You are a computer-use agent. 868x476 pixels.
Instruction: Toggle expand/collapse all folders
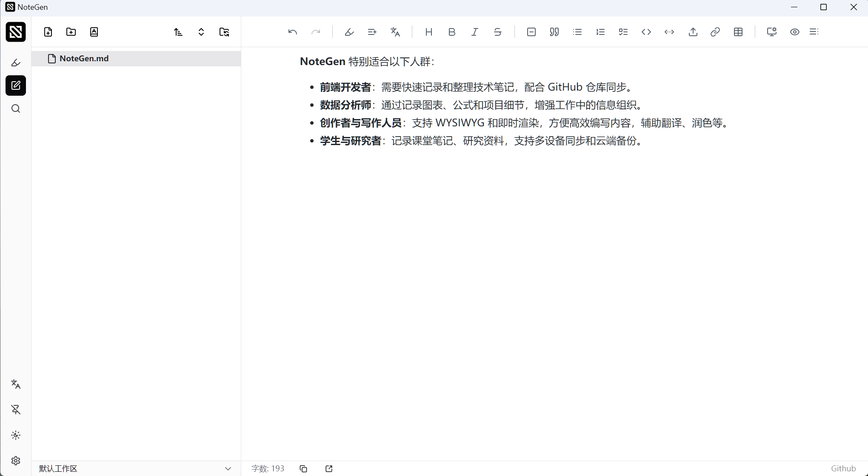tap(201, 32)
